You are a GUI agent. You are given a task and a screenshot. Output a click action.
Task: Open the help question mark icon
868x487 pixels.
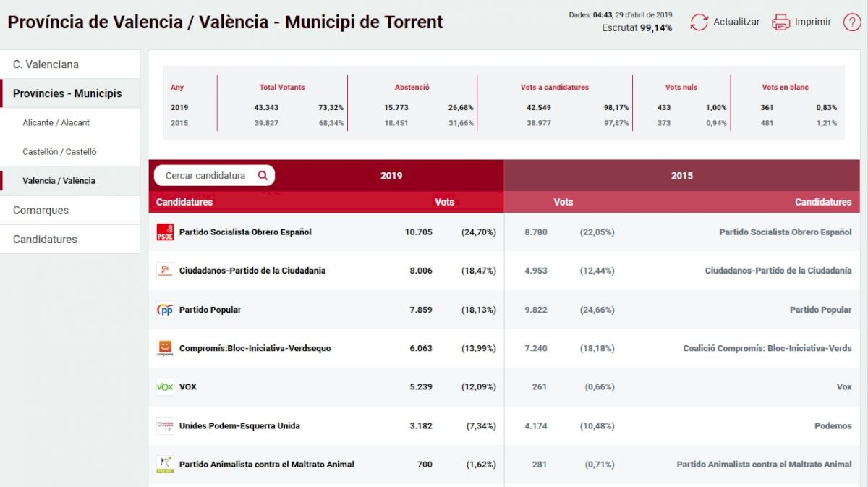point(851,22)
